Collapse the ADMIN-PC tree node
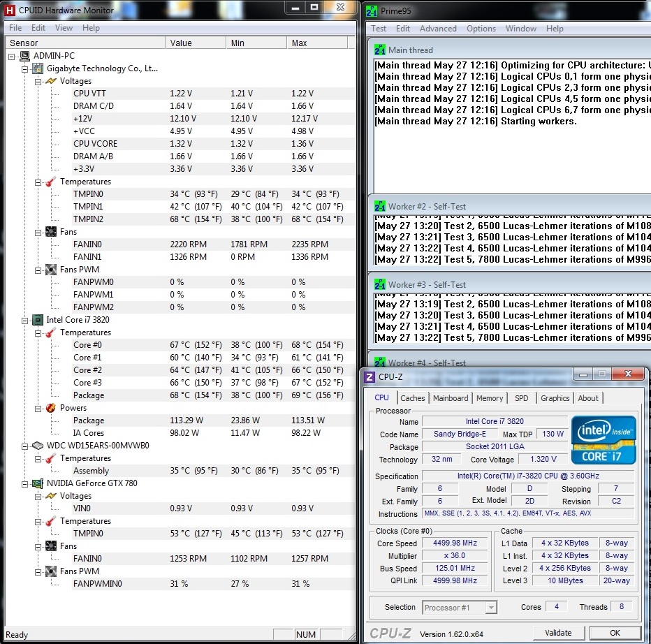This screenshot has height=644, width=651. (12, 57)
